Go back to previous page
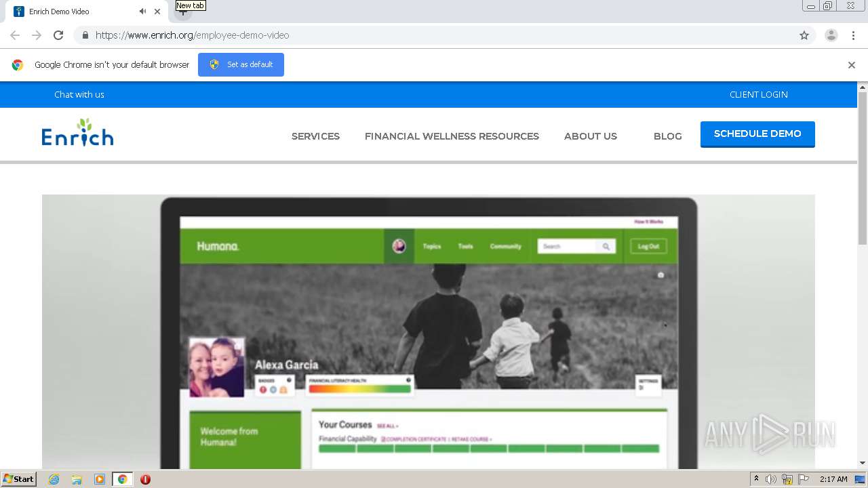The height and width of the screenshot is (488, 868). [15, 35]
